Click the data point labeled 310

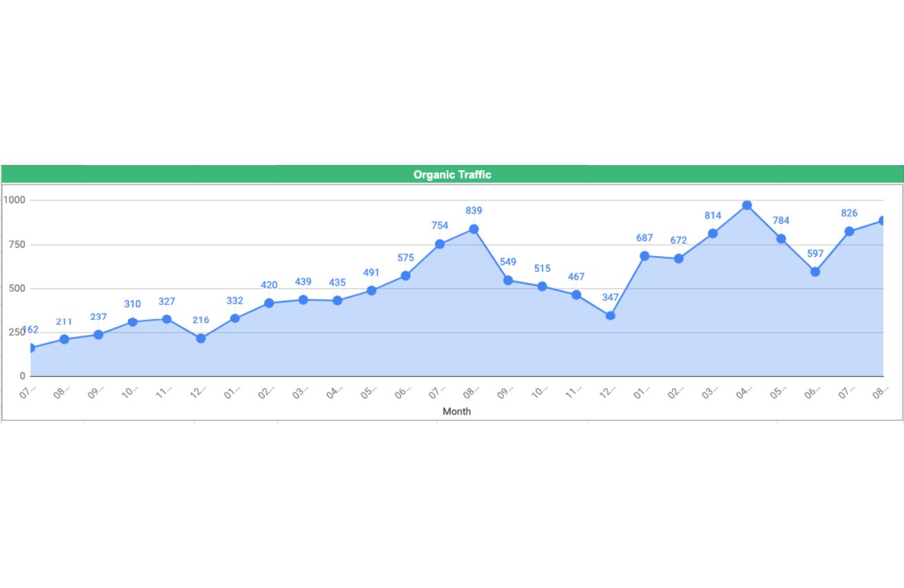[x=132, y=322]
